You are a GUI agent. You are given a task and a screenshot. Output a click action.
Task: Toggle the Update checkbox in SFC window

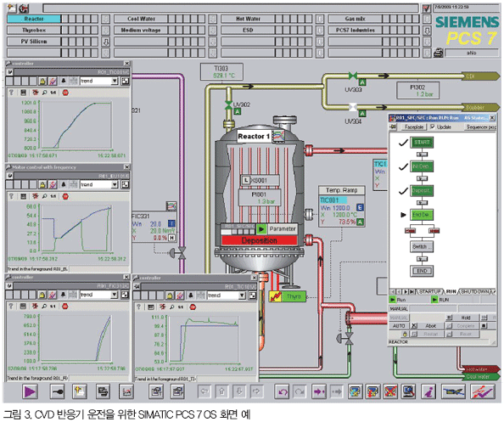point(433,127)
